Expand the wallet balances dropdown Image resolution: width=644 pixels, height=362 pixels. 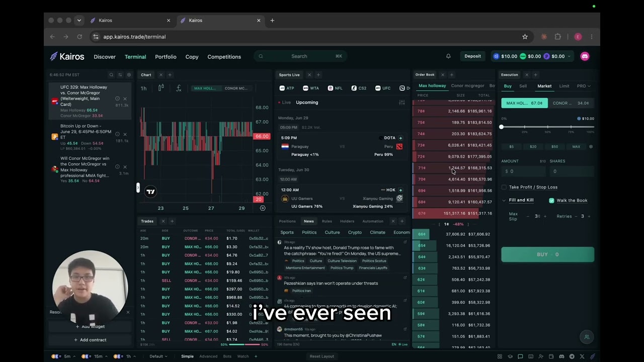tap(570, 56)
